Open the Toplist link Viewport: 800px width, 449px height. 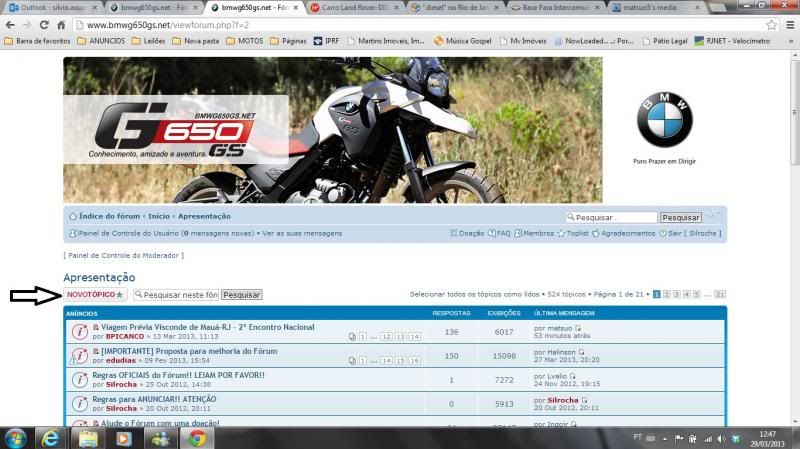(x=573, y=233)
